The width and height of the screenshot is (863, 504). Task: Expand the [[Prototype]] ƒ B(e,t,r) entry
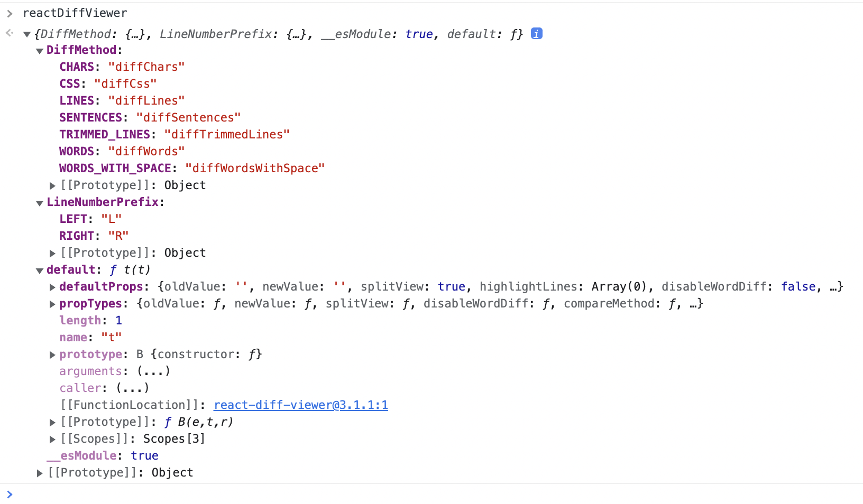coord(52,422)
